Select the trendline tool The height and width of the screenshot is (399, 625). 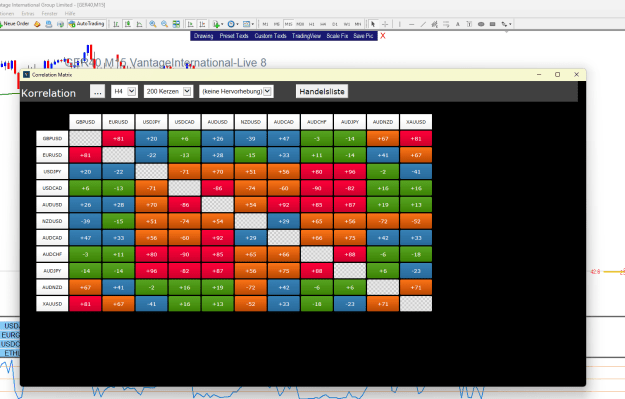pos(423,24)
